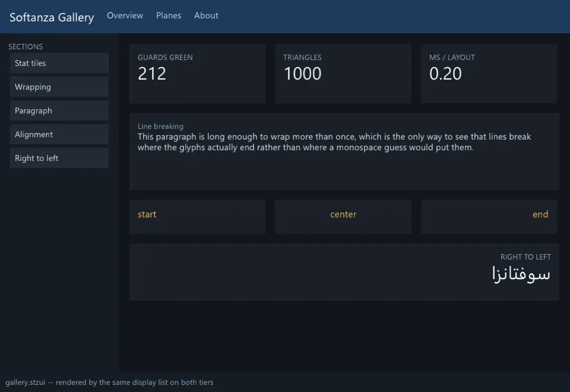Open the Right to left section
The height and width of the screenshot is (392, 570).
pos(59,158)
